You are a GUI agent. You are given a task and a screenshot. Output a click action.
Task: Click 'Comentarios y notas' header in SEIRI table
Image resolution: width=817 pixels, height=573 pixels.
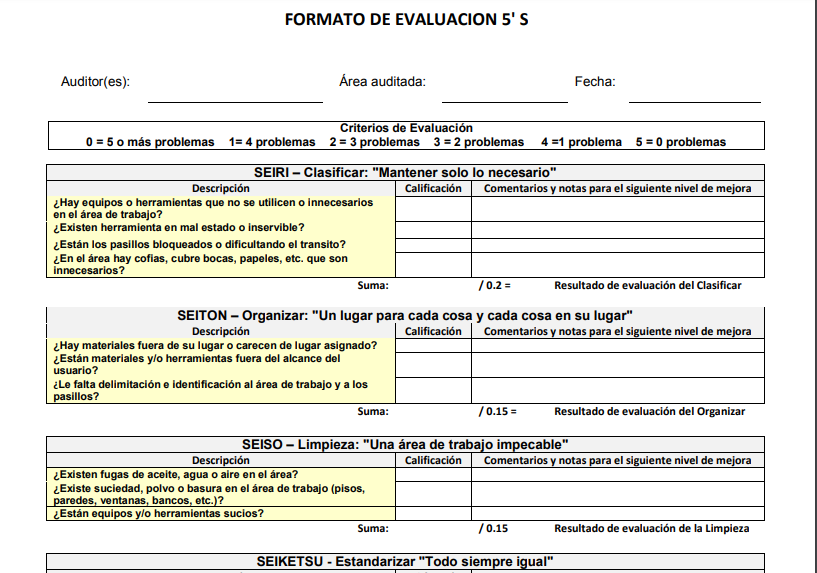(x=617, y=189)
